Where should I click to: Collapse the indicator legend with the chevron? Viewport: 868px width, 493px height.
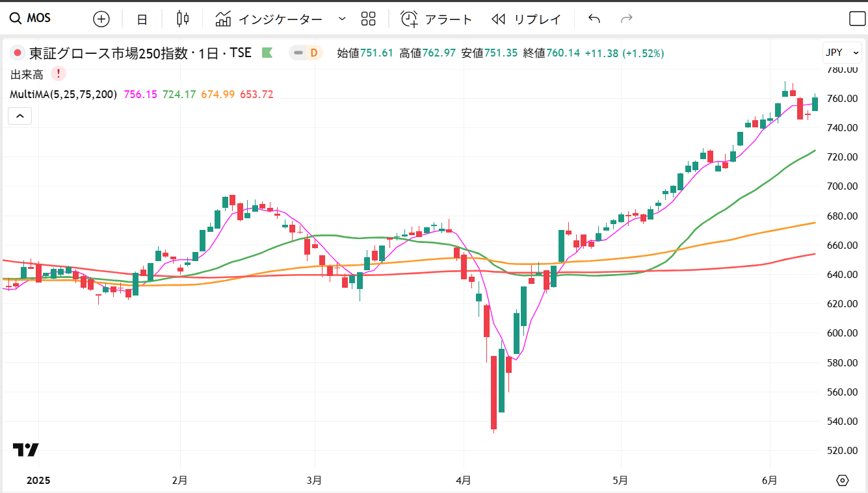(x=20, y=116)
